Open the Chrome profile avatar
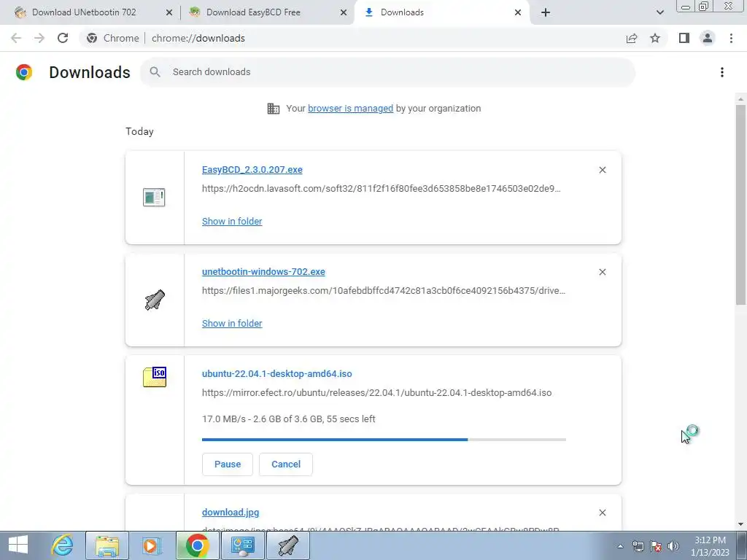The image size is (747, 560). 708,38
